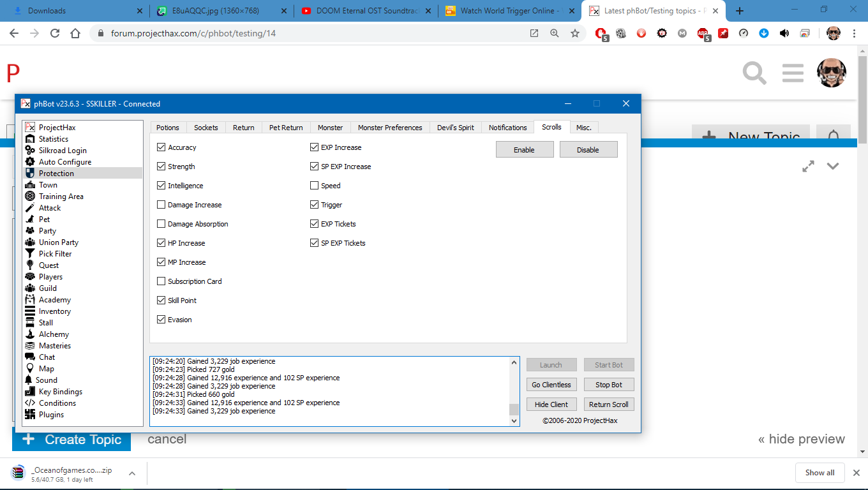Open Pick Filter funnel icon
The width and height of the screenshot is (868, 490).
pyautogui.click(x=30, y=254)
